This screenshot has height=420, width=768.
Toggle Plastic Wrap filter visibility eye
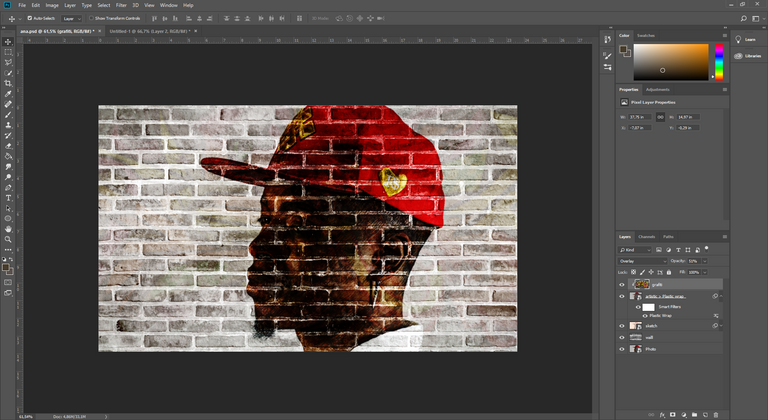click(645, 316)
